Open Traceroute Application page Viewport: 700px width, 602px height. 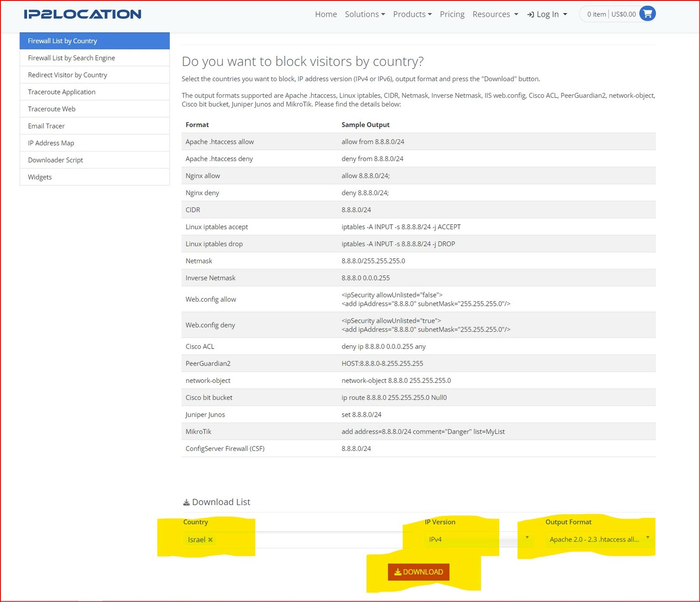tap(95, 92)
